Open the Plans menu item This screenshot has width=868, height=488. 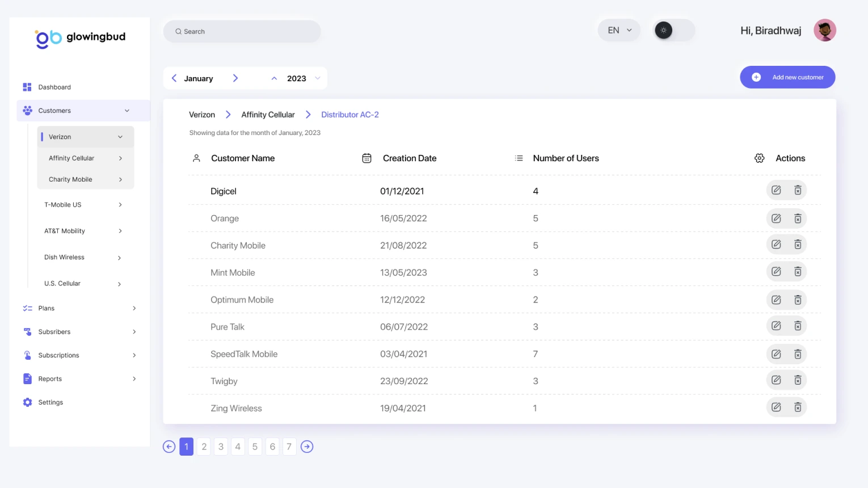tap(79, 308)
